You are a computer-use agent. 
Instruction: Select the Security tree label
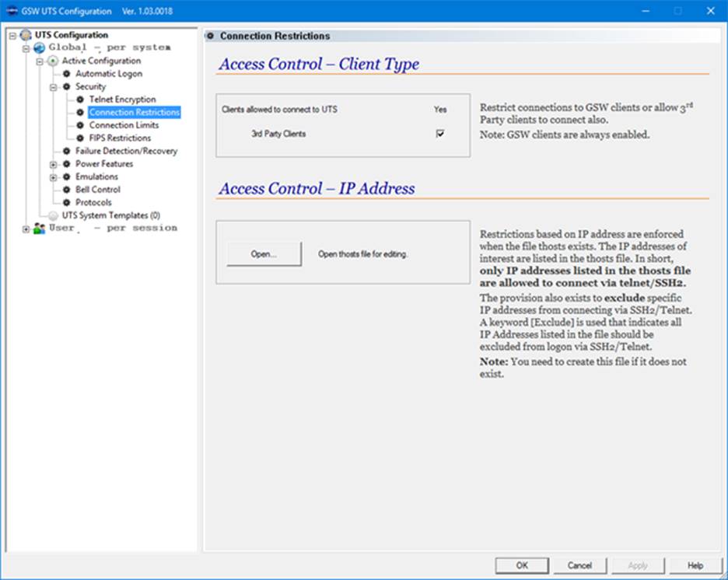click(90, 87)
